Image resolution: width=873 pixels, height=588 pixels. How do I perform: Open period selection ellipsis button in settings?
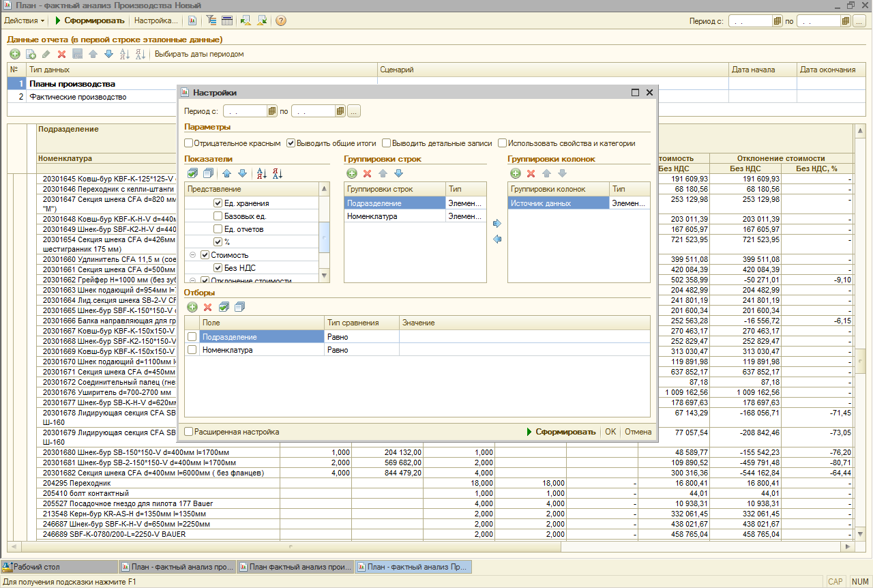354,111
